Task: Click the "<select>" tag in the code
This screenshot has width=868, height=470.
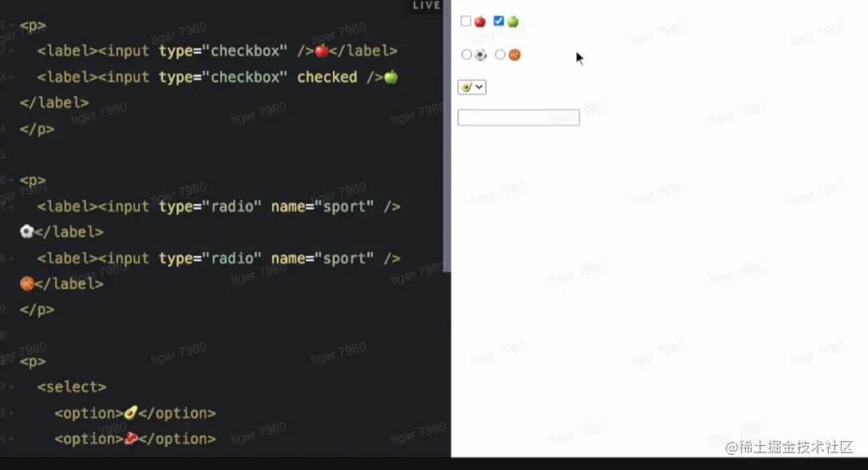Action: [71, 387]
